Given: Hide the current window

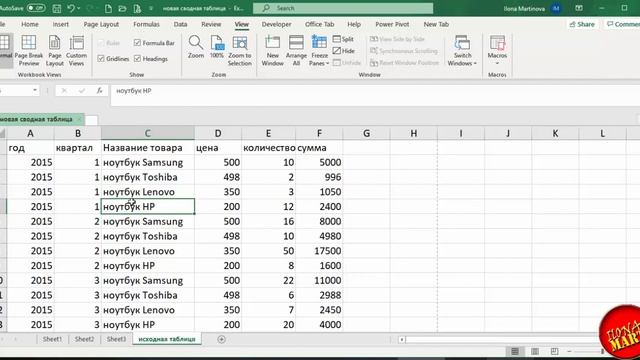Looking at the screenshot, I should 344,51.
